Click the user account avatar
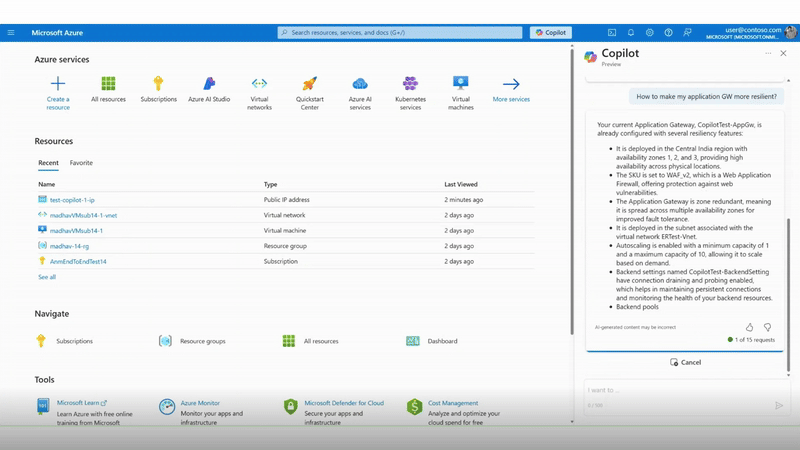This screenshot has width=800, height=450. coord(791,33)
